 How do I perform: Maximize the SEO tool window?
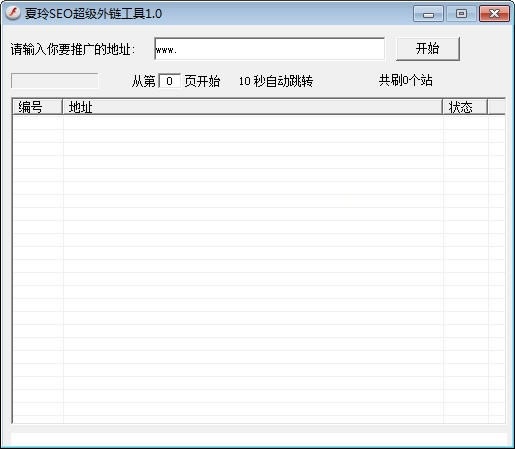click(x=461, y=14)
